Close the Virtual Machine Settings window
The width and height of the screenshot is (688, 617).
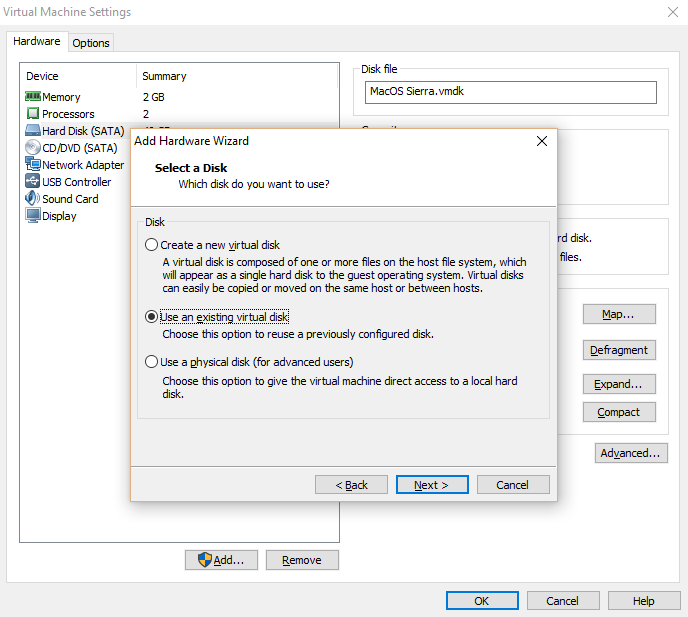coord(673,12)
